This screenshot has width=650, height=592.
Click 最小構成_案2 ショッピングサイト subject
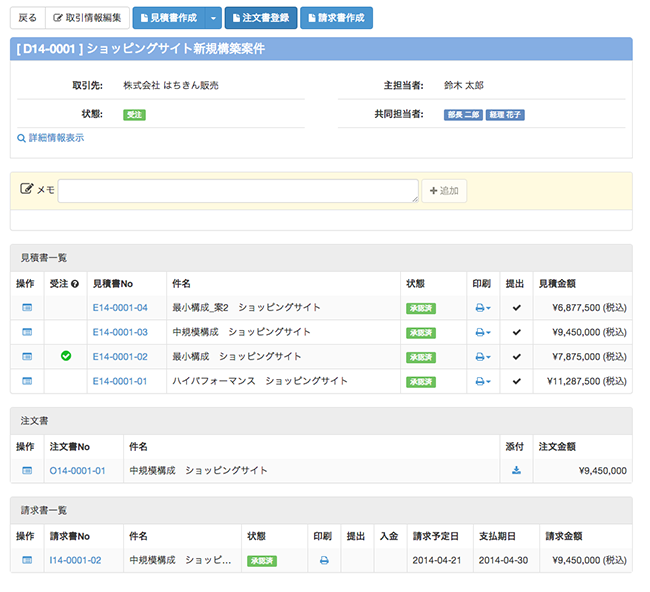coord(246,308)
